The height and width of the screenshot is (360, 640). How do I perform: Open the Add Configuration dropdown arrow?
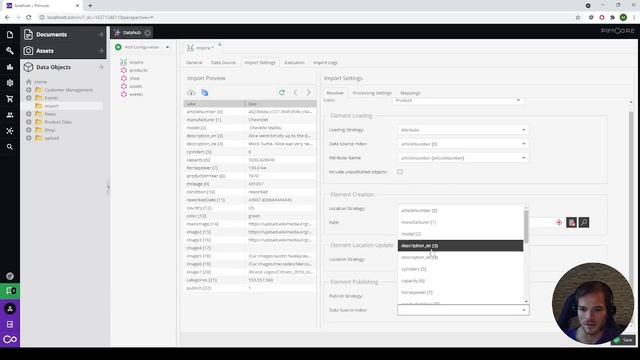(x=167, y=47)
